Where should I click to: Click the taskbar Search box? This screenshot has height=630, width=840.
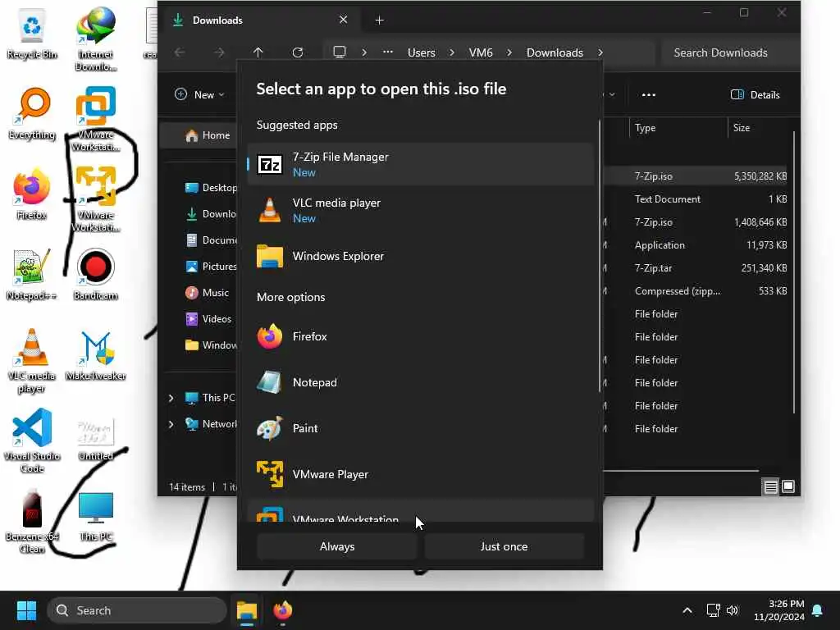pyautogui.click(x=137, y=610)
